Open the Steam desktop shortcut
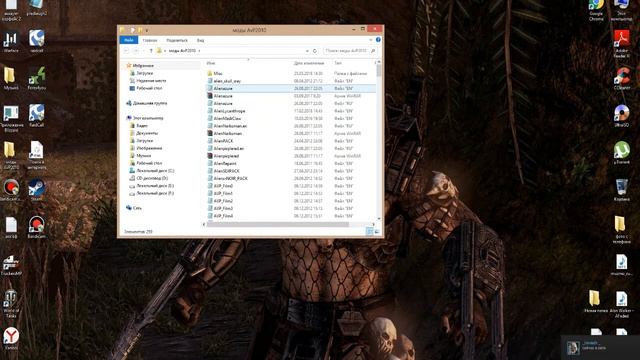The image size is (640, 360). (x=36, y=190)
